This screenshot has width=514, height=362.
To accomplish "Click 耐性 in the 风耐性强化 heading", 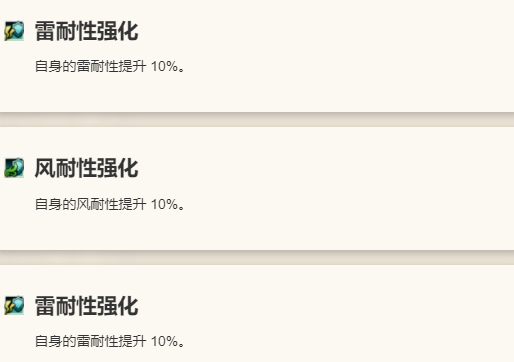I will coord(76,168).
